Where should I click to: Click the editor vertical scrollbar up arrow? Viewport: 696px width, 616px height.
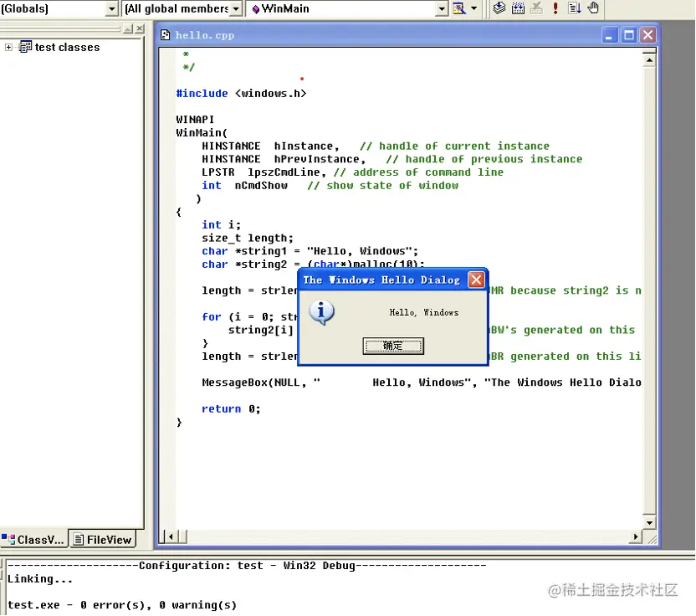click(649, 60)
